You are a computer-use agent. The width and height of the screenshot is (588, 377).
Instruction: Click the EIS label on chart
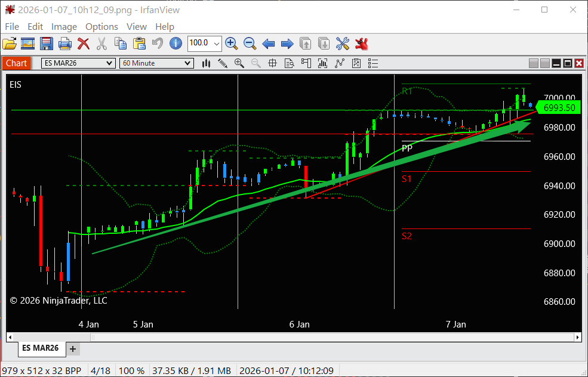16,85
